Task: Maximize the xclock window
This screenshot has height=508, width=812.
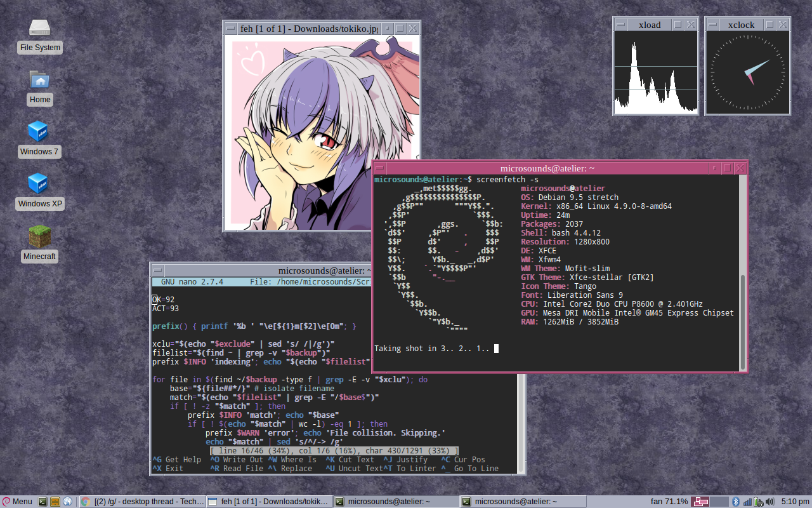Action: (769, 25)
